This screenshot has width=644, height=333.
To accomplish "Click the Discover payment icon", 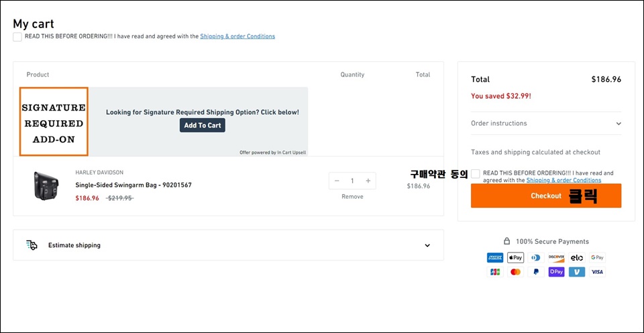I will tap(557, 258).
